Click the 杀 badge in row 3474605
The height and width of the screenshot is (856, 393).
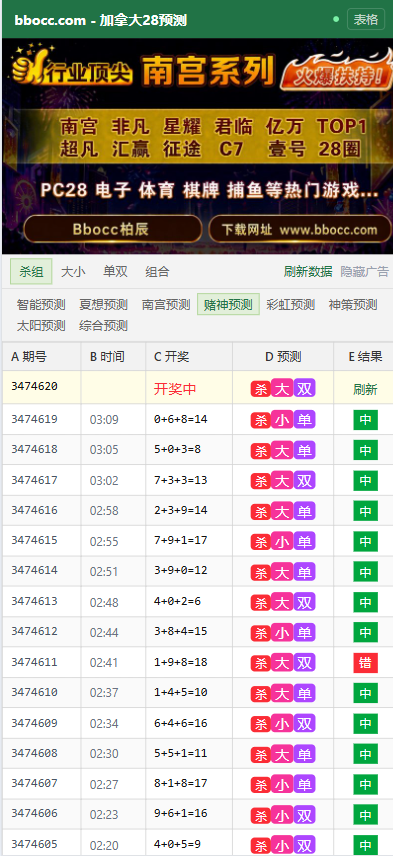coord(261,845)
